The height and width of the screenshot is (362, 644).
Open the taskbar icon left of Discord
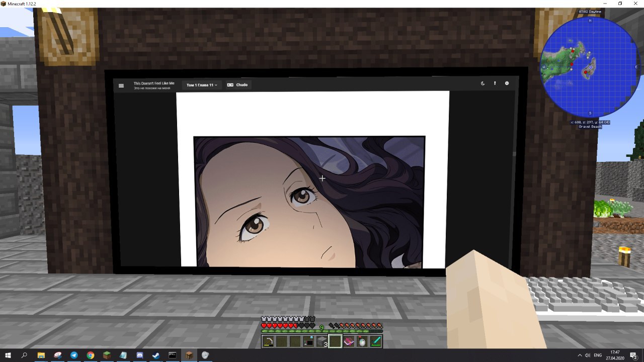click(123, 355)
